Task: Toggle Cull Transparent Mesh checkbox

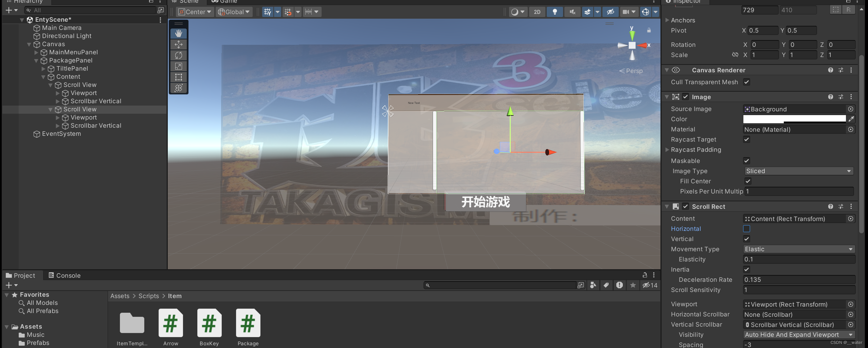Action: tap(746, 82)
